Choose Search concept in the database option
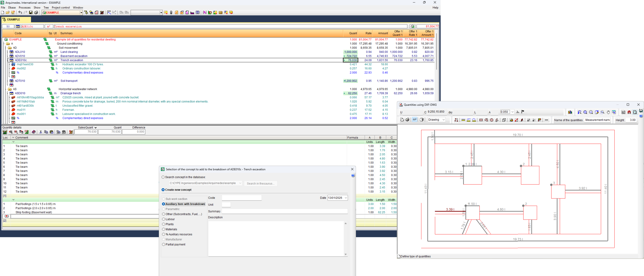Image resolution: width=644 pixels, height=276 pixels. point(163,177)
